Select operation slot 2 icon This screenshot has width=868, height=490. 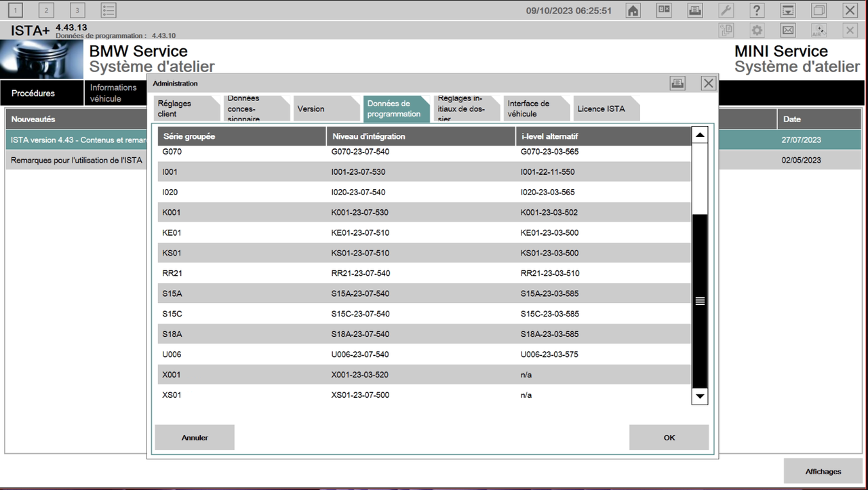[x=46, y=10]
